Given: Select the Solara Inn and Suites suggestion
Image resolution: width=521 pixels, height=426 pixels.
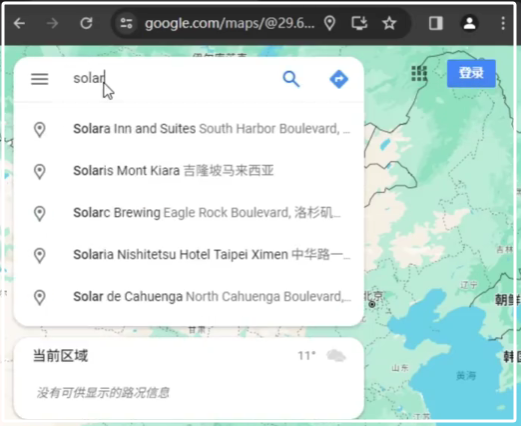Looking at the screenshot, I should [189, 129].
